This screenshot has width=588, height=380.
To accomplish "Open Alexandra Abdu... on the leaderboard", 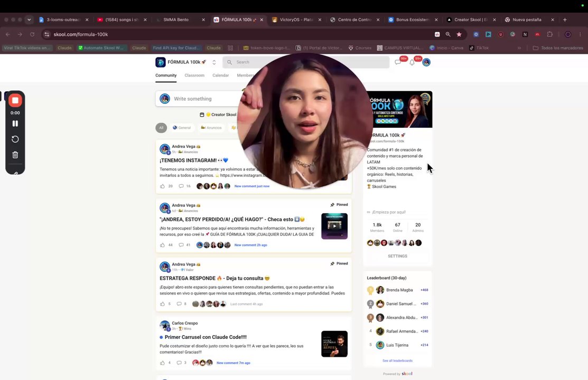I will tap(402, 318).
